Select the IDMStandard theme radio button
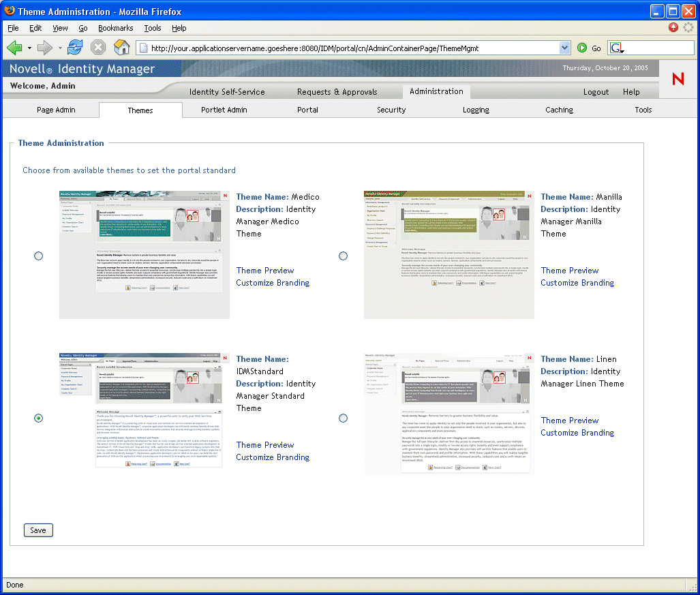Image resolution: width=700 pixels, height=595 pixels. point(38,418)
